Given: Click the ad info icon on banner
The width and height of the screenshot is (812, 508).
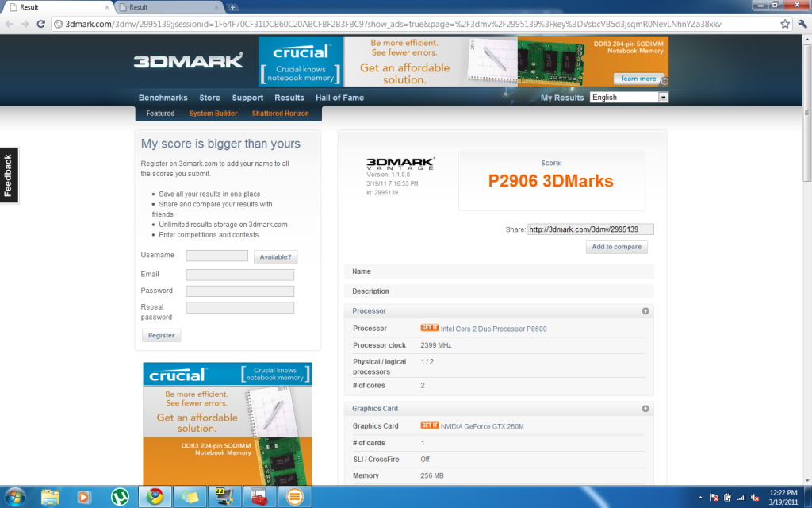Looking at the screenshot, I should pos(665,82).
